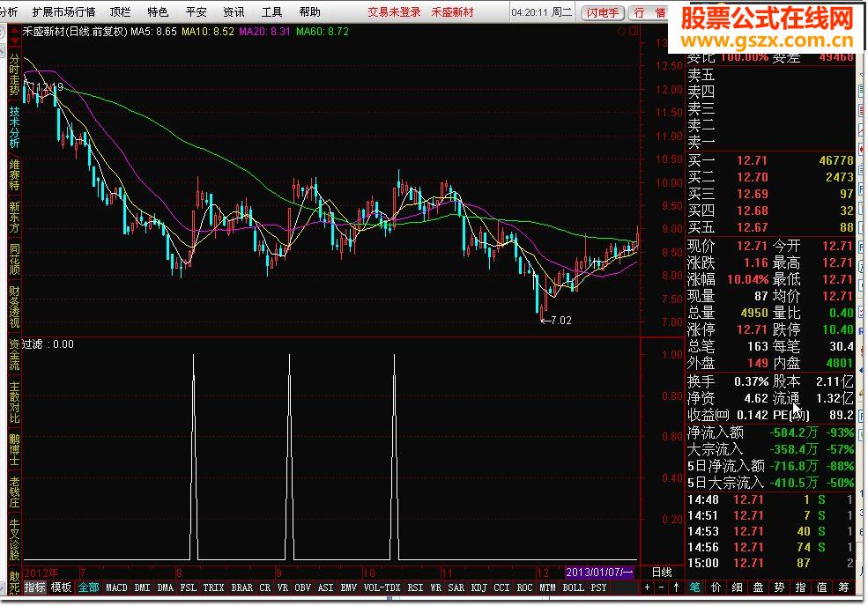Switch to the VOL-TDX indicator
This screenshot has width=868, height=606.
(382, 588)
